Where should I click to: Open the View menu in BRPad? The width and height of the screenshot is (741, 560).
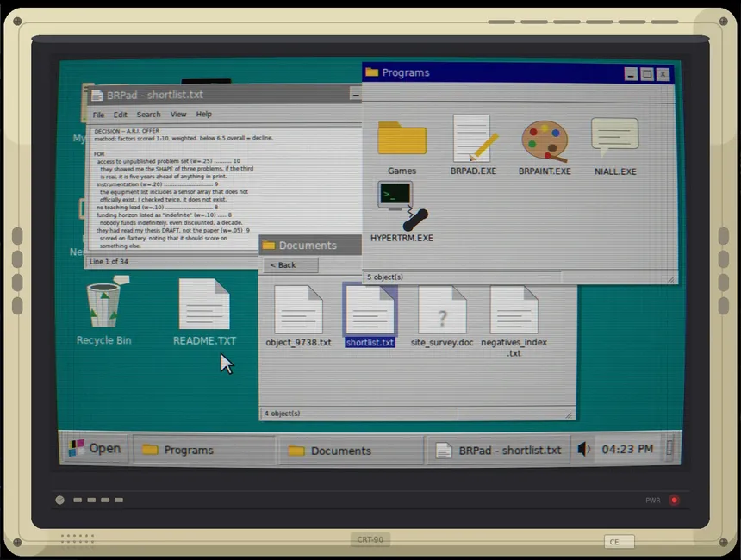pyautogui.click(x=178, y=115)
